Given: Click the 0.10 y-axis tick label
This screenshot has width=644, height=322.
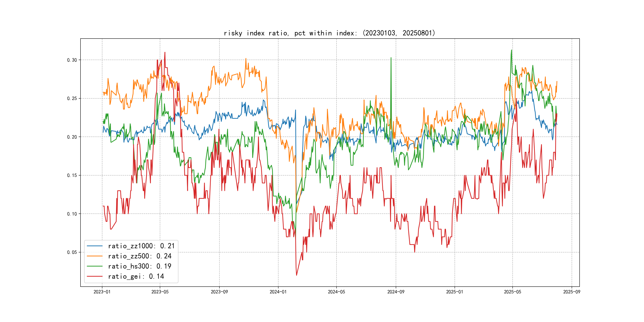Looking at the screenshot, I should 72,214.
